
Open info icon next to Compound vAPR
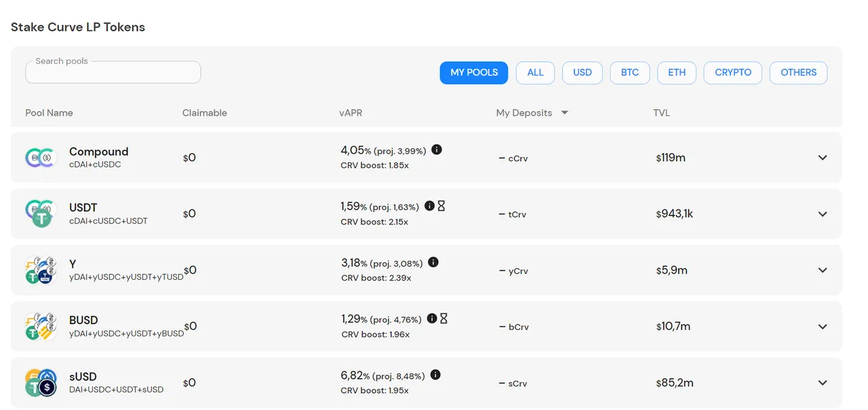click(x=437, y=149)
